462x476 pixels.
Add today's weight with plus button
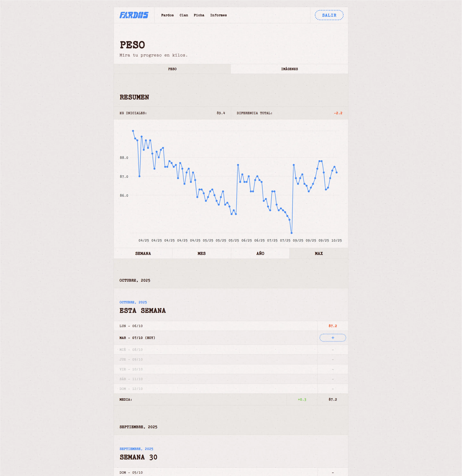tap(332, 338)
